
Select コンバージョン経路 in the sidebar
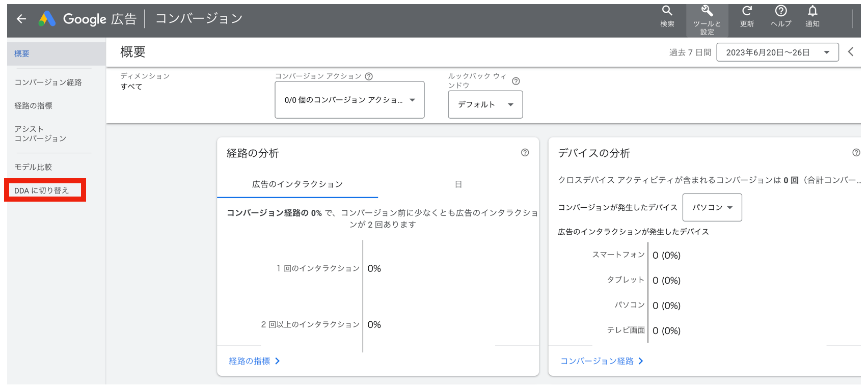coord(48,82)
